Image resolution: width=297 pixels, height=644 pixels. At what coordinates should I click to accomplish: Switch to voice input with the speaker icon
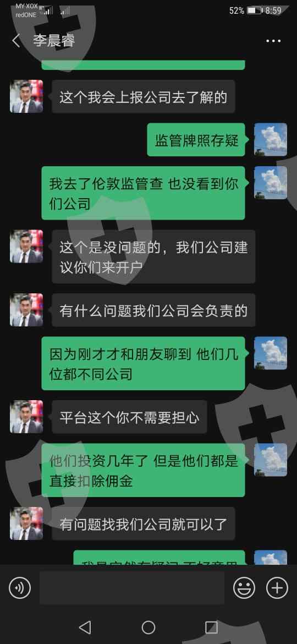click(x=20, y=588)
